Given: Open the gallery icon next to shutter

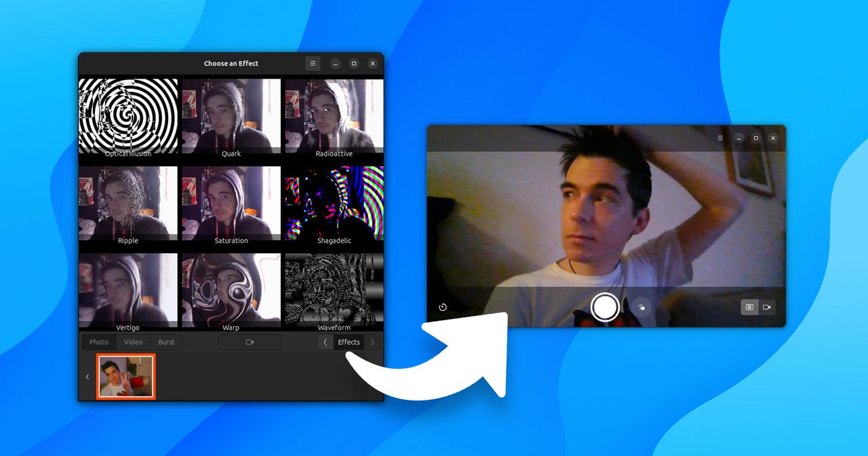Looking at the screenshot, I should point(641,307).
